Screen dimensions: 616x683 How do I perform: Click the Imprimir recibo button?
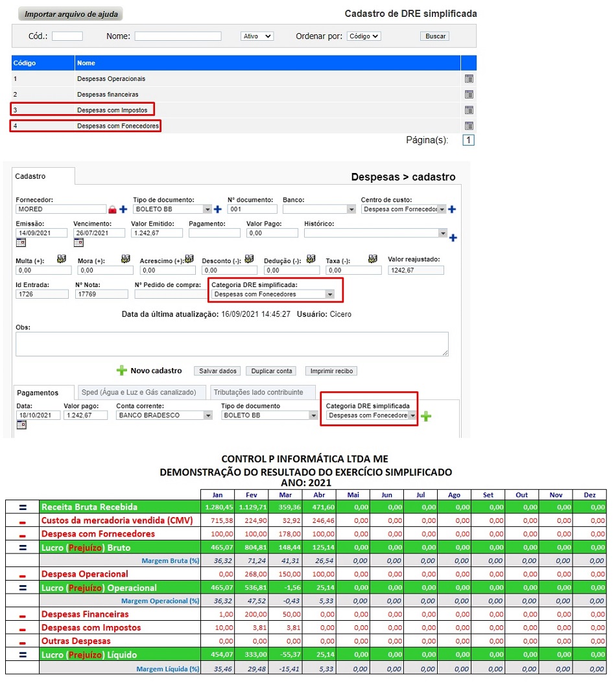pos(331,371)
